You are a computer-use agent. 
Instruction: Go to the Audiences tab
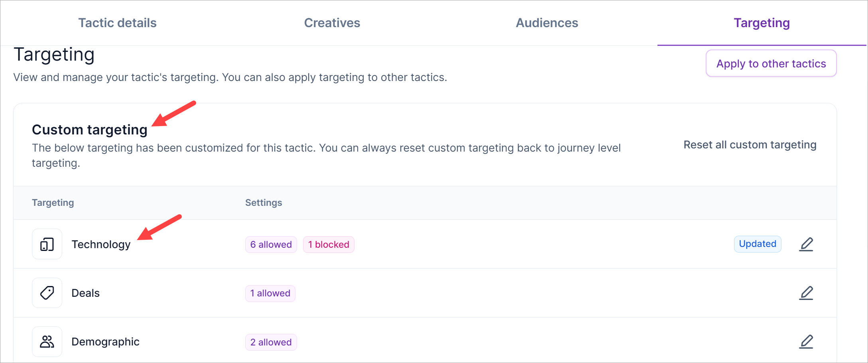(547, 23)
